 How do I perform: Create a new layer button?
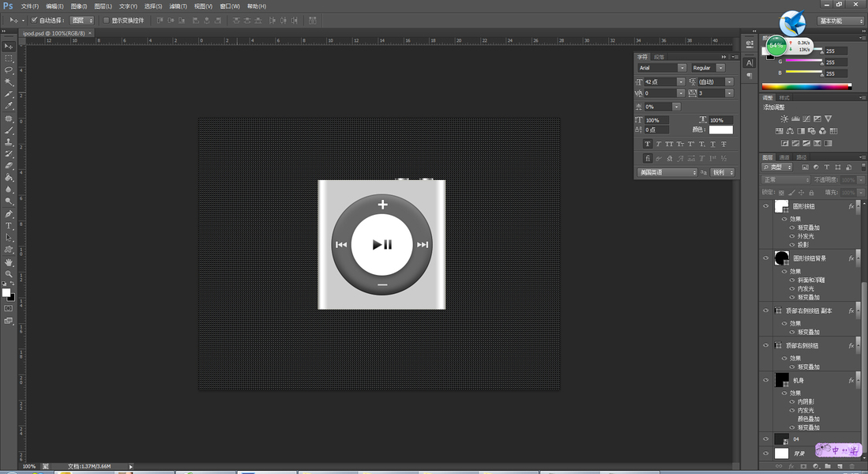840,467
